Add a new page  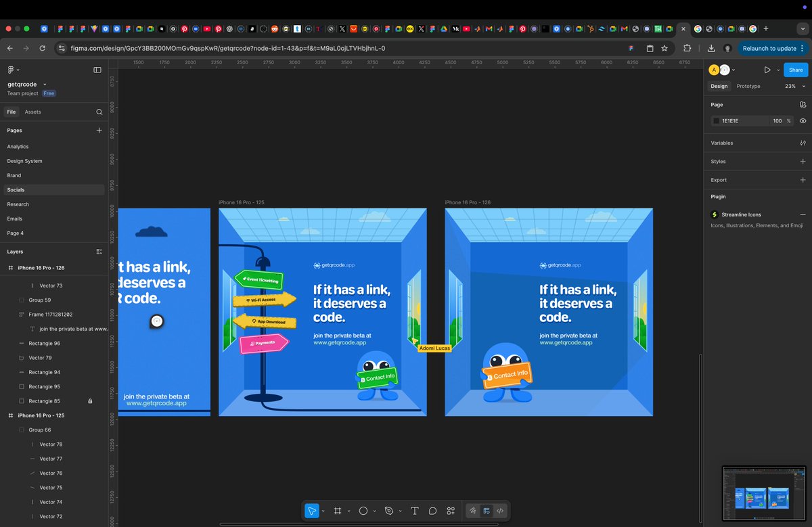[x=99, y=130]
